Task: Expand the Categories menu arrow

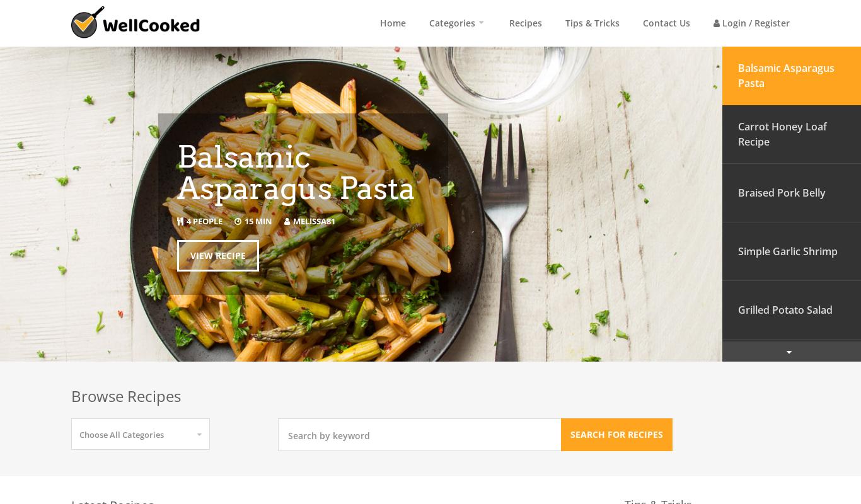Action: [482, 23]
